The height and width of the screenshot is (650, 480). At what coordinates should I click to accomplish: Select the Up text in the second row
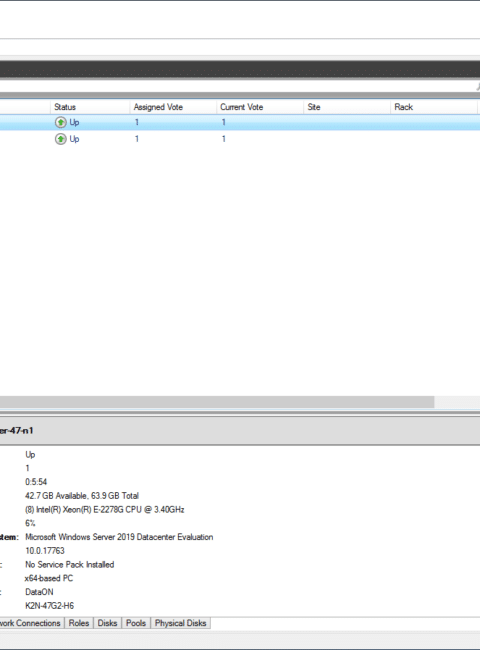click(x=74, y=139)
